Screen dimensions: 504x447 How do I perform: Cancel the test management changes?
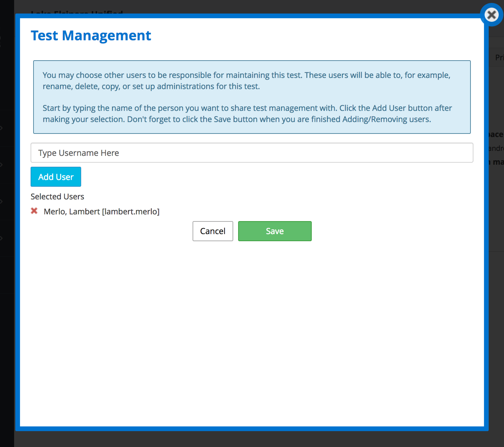click(213, 231)
